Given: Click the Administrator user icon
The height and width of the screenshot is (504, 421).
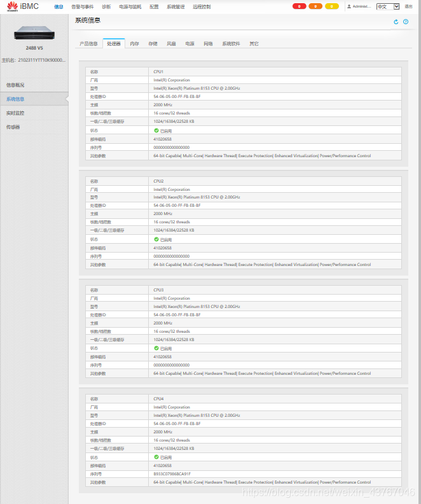Looking at the screenshot, I should click(349, 6).
